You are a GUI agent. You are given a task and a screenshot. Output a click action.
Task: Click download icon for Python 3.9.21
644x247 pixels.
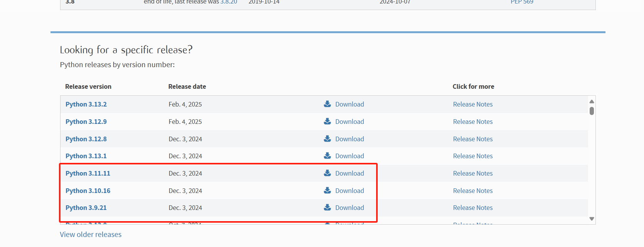(327, 207)
